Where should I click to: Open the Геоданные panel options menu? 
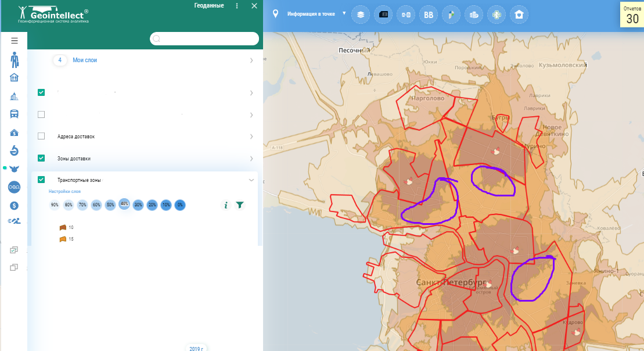[x=237, y=6]
